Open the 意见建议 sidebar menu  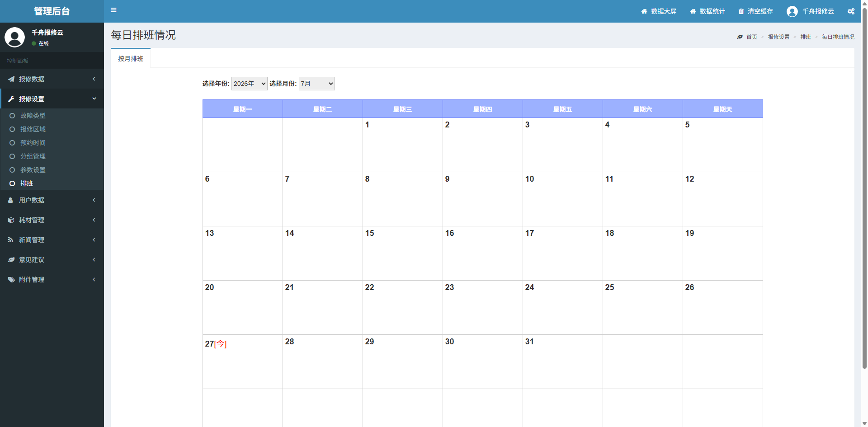click(52, 260)
